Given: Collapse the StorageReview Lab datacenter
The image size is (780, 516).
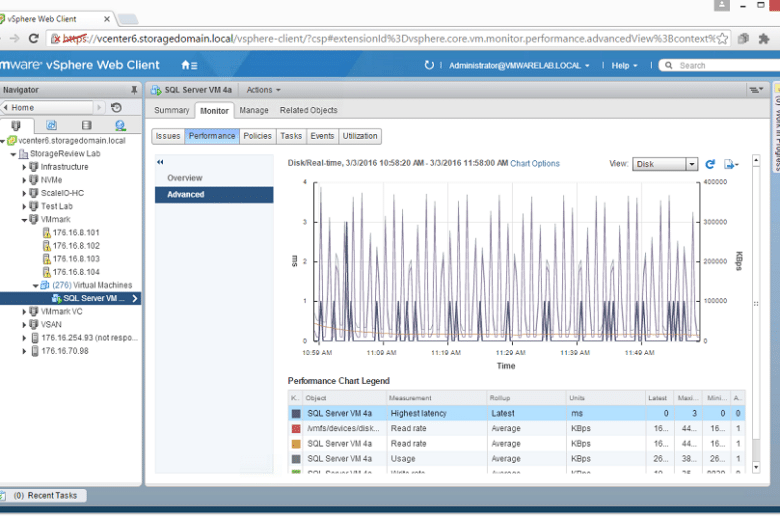Looking at the screenshot, I should point(13,154).
